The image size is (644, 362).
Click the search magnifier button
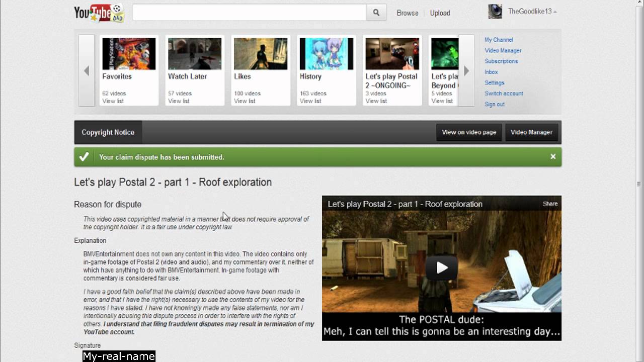[376, 13]
